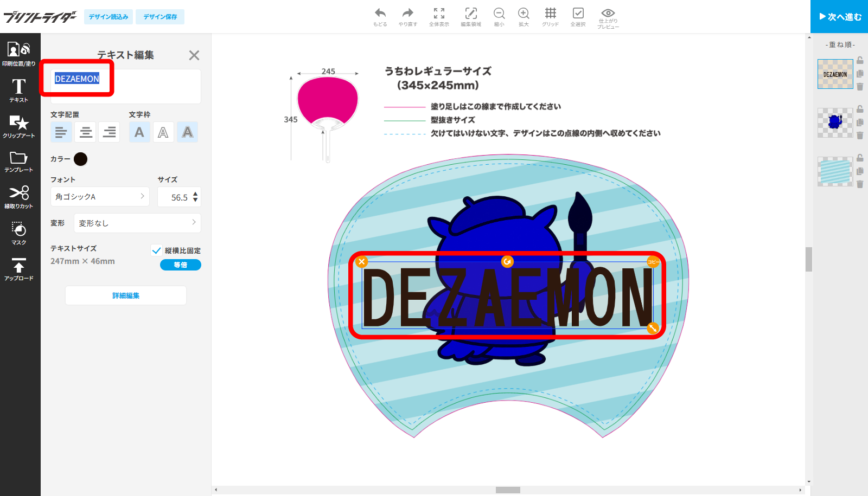Choose shadowed outline text frame style
The width and height of the screenshot is (868, 496).
188,132
